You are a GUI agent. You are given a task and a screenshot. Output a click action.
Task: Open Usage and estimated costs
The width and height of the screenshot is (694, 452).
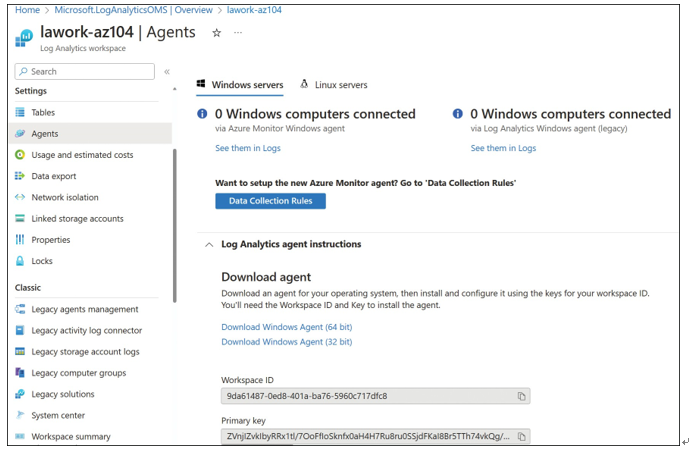90,155
